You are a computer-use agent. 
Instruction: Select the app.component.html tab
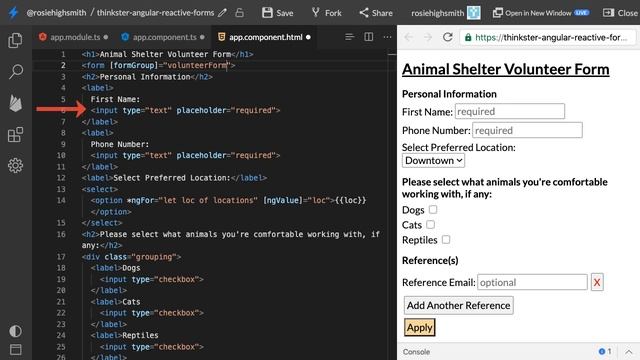264,37
